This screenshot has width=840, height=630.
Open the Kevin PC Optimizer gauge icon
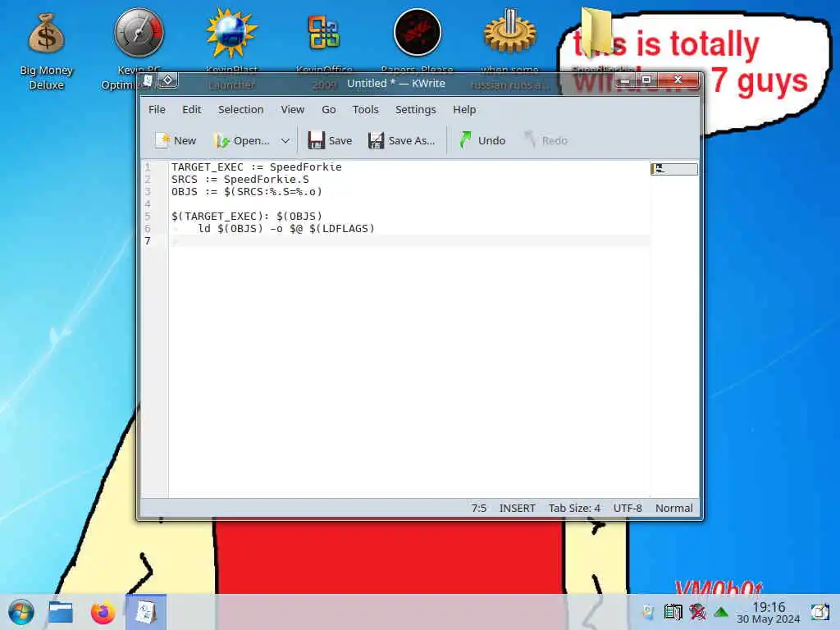pos(139,33)
